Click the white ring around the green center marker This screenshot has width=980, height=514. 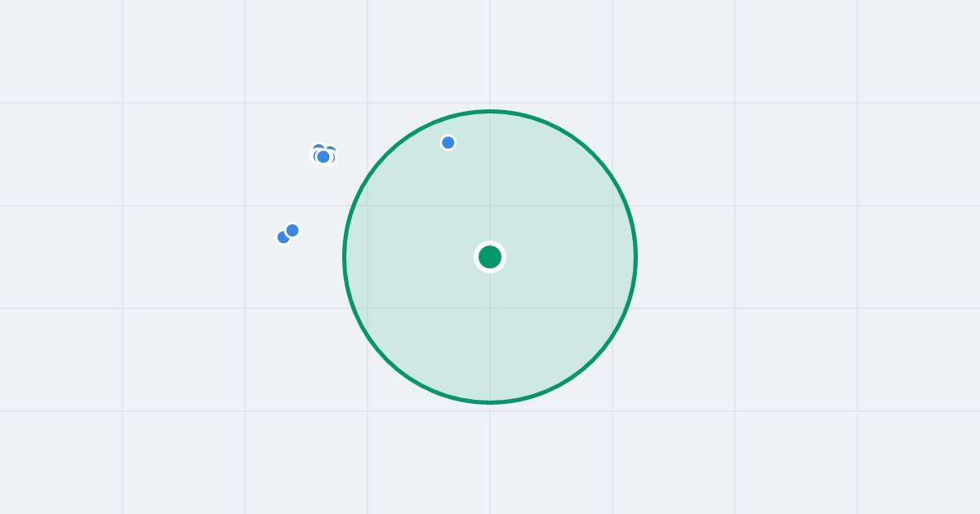point(490,243)
